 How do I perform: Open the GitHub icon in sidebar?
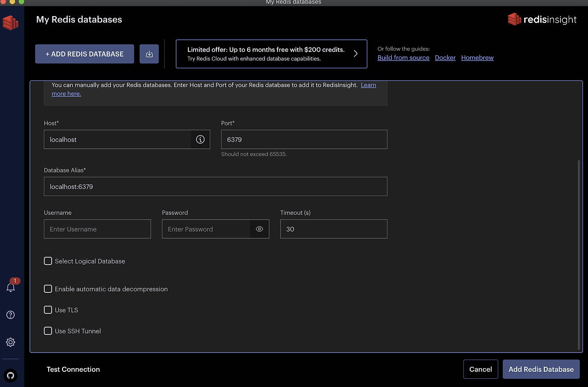coord(11,376)
